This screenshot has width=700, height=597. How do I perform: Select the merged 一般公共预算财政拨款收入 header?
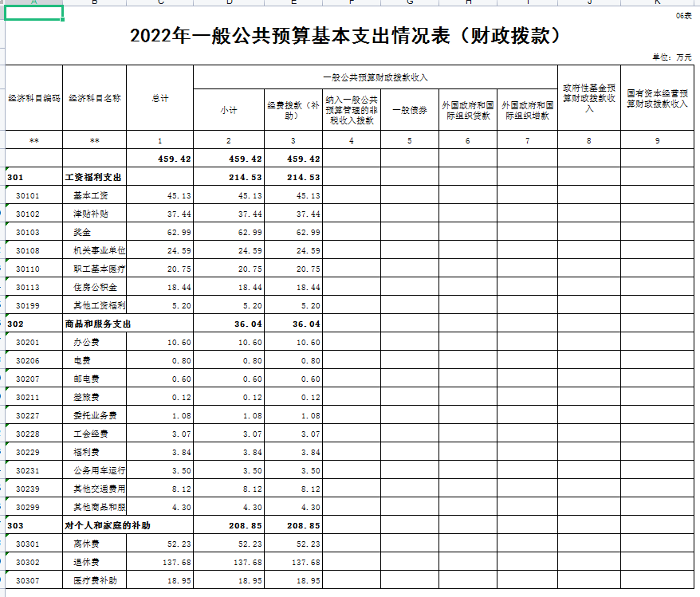point(376,77)
